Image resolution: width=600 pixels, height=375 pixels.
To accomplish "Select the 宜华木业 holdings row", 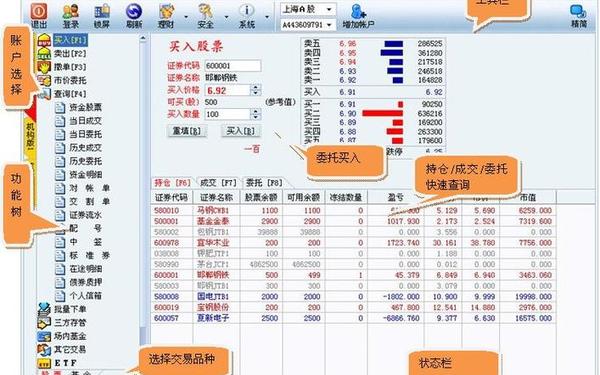I will [353, 243].
